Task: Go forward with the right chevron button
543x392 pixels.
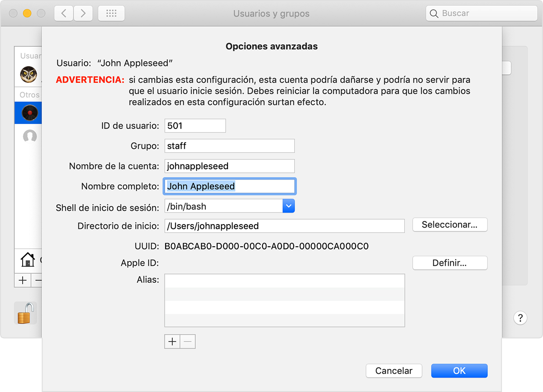Action: 83,14
